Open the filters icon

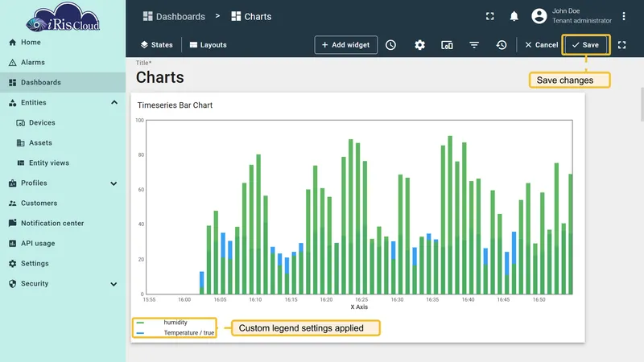tap(474, 45)
